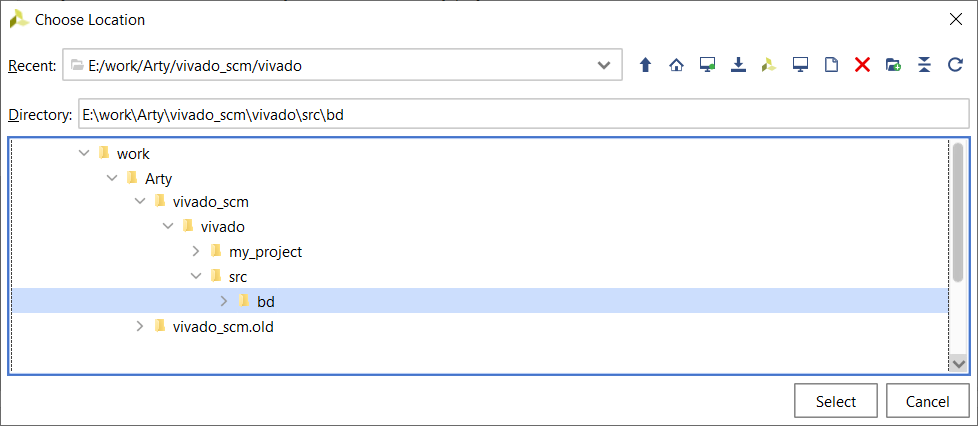Expand the my_project folder
This screenshot has height=426, width=978.
coord(195,251)
